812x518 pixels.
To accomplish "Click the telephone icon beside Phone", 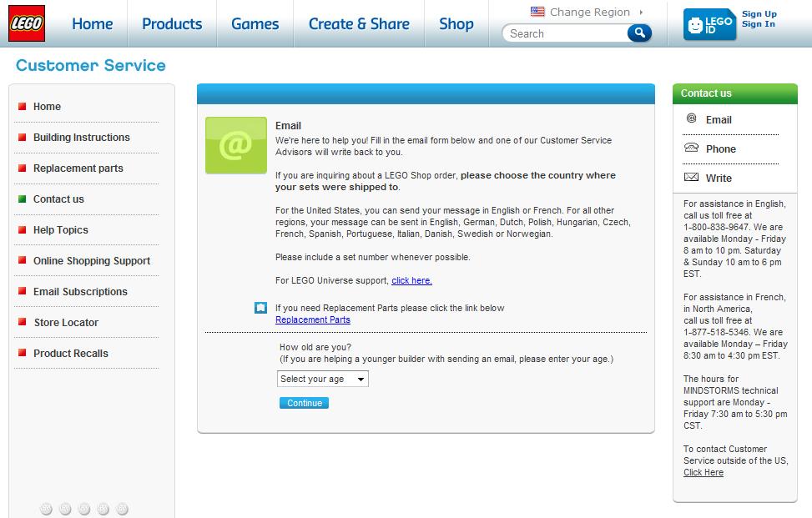I will tap(691, 148).
